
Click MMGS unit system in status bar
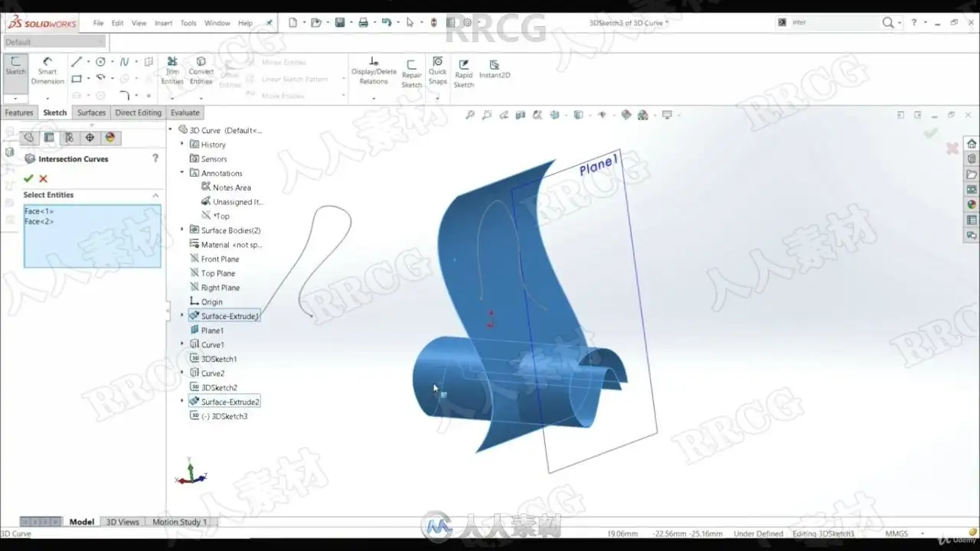[x=897, y=533]
